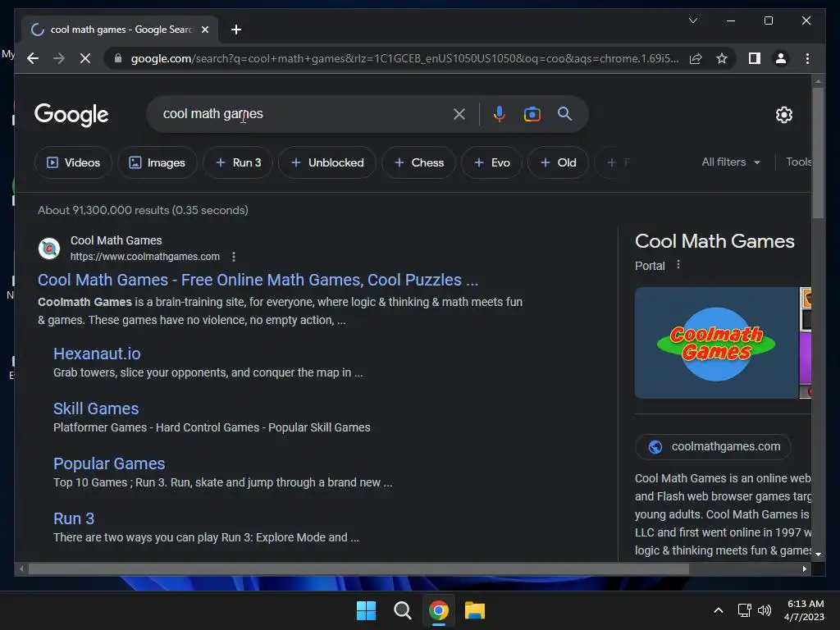Go back with the browser back arrow
The width and height of the screenshot is (840, 630).
coord(33,58)
